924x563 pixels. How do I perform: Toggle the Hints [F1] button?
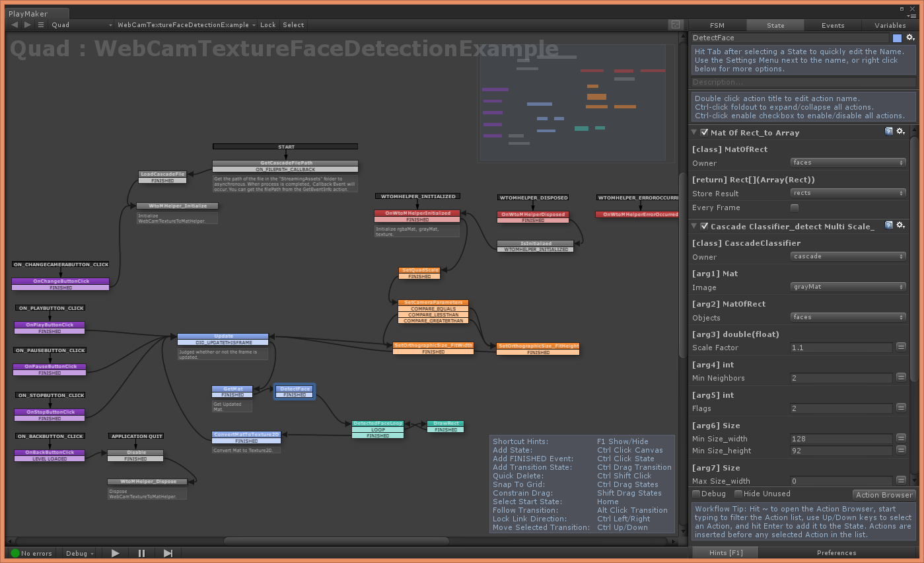pos(727,553)
